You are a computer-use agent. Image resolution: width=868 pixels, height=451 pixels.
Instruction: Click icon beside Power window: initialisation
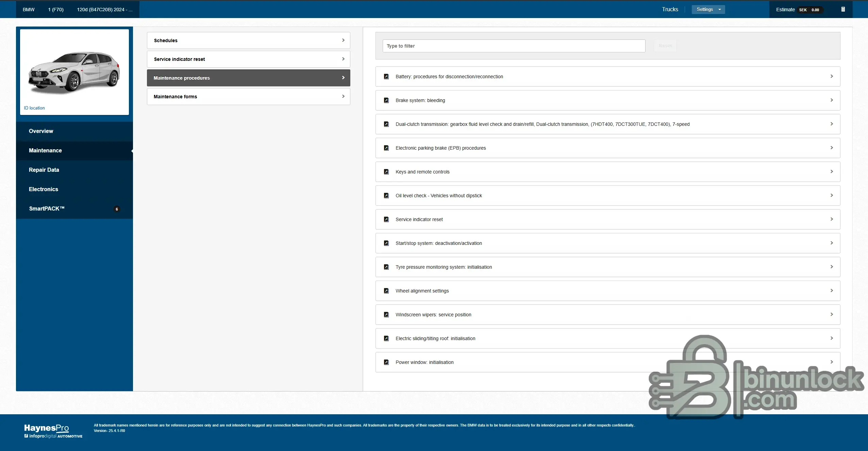coord(386,362)
